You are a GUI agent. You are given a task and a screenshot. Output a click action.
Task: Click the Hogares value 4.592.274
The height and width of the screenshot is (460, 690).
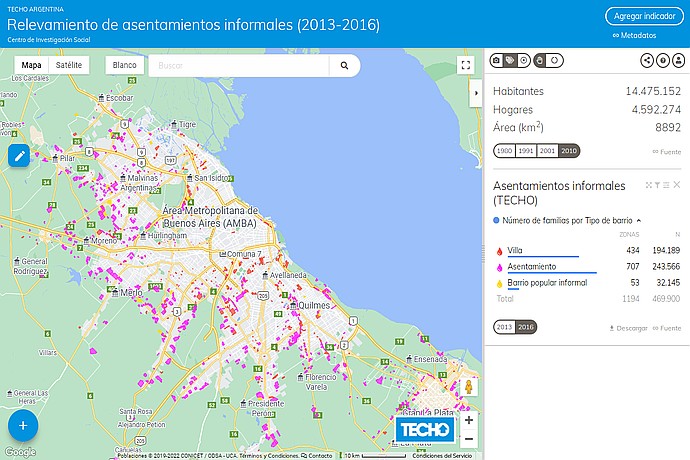coord(656,110)
